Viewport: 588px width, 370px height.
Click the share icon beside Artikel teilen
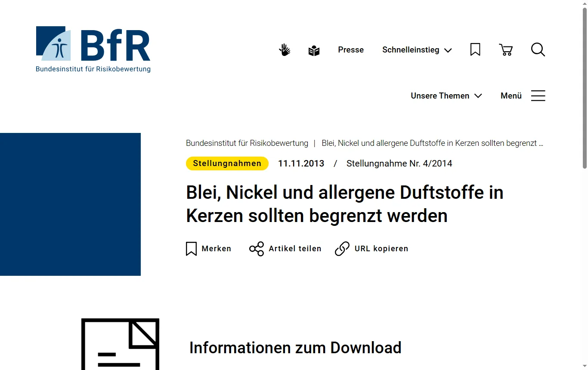(257, 249)
